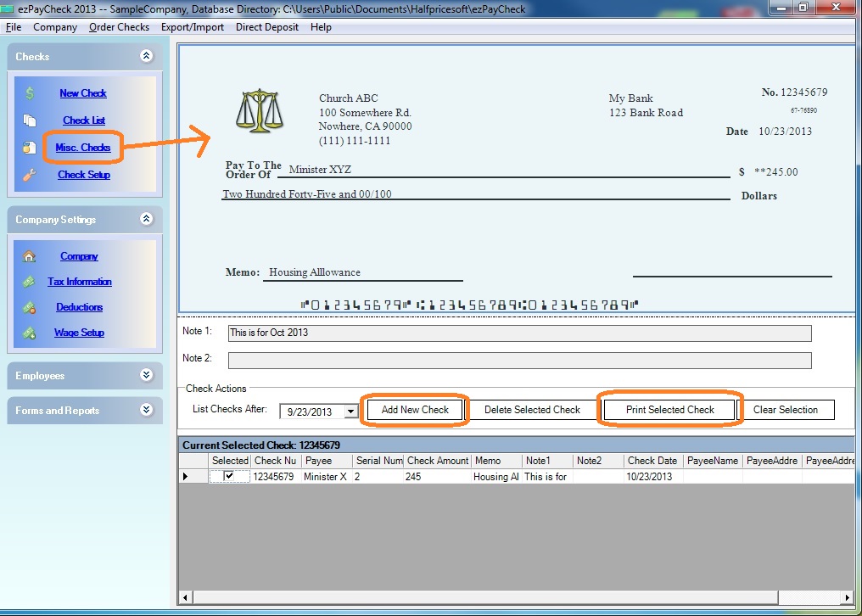Collapse the Checks panel
862x616 pixels.
click(x=147, y=56)
